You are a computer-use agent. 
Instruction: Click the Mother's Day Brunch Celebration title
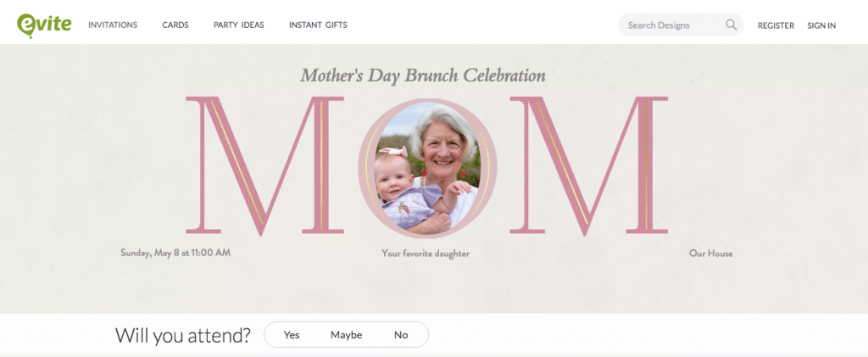click(x=422, y=75)
